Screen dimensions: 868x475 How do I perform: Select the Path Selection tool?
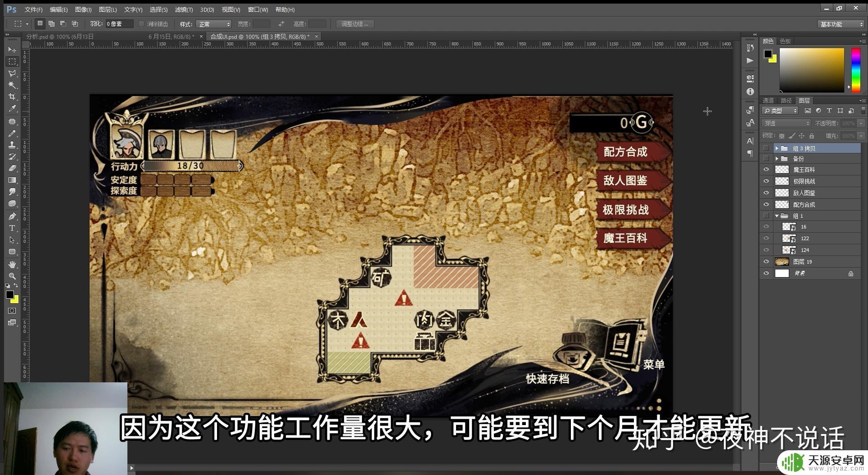(x=12, y=240)
